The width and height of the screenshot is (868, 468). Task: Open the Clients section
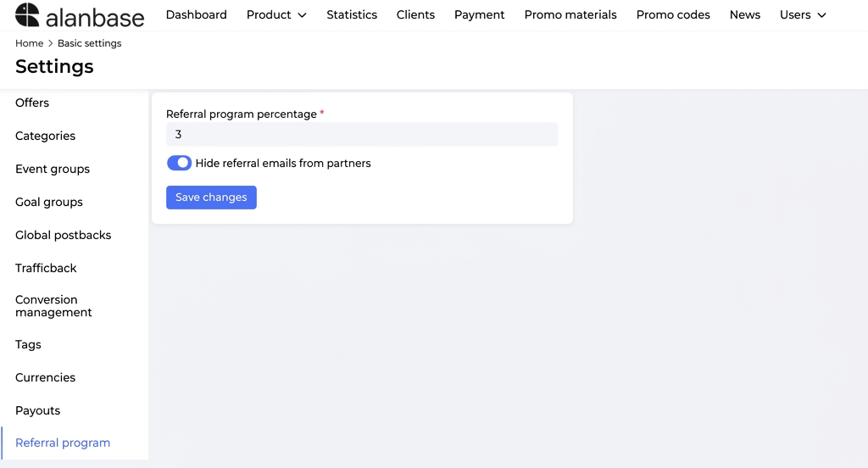[415, 15]
